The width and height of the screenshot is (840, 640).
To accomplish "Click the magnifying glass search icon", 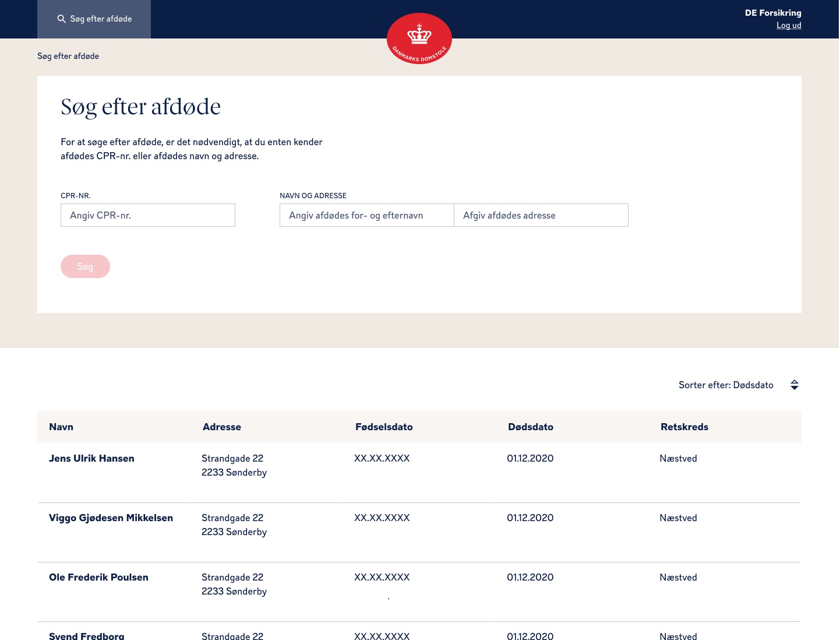I will [61, 19].
